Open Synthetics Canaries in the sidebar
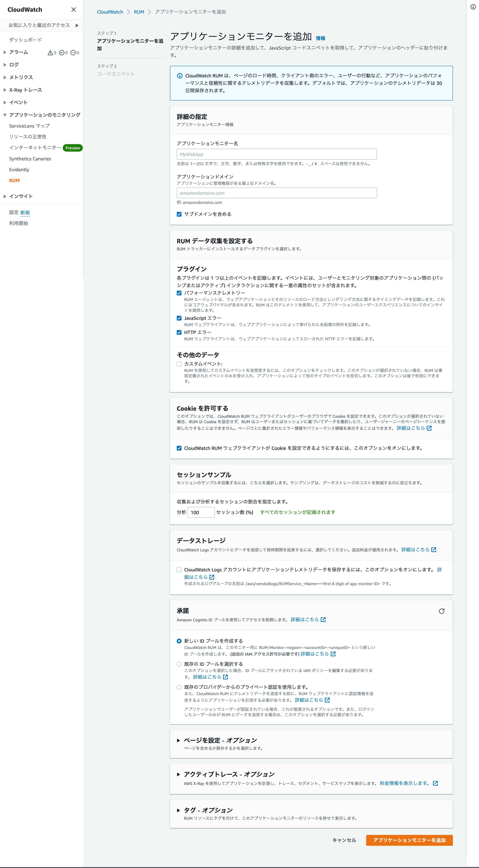 [x=30, y=159]
